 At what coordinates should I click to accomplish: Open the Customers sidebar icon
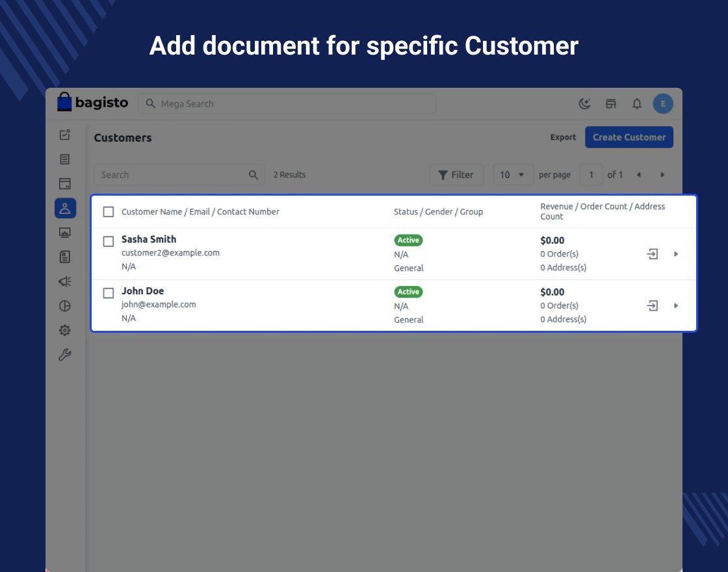click(x=65, y=208)
